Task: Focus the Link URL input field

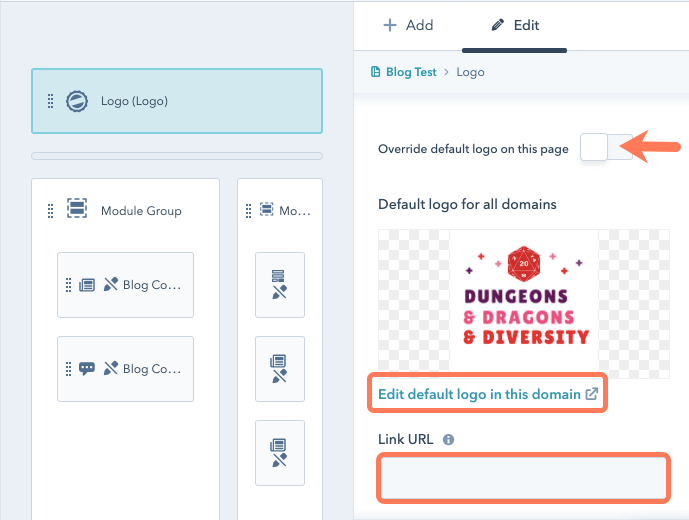Action: pos(523,478)
